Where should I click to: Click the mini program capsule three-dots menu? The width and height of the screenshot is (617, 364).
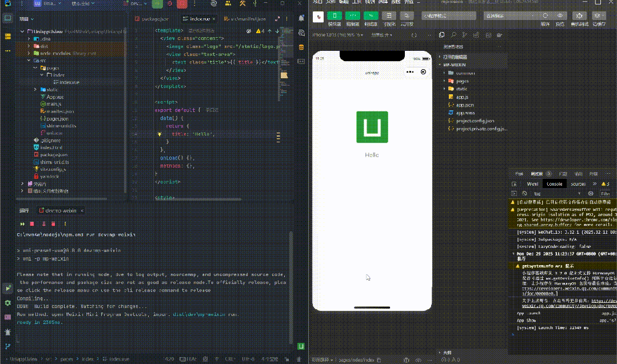(x=409, y=72)
